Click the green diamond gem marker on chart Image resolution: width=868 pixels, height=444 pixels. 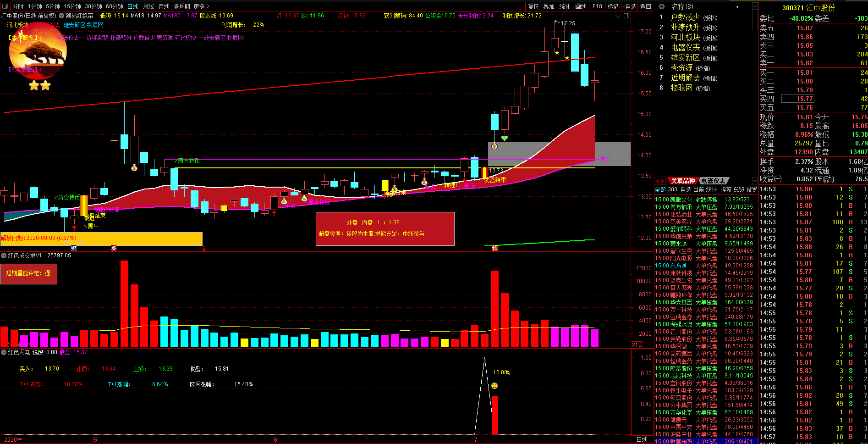[505, 138]
